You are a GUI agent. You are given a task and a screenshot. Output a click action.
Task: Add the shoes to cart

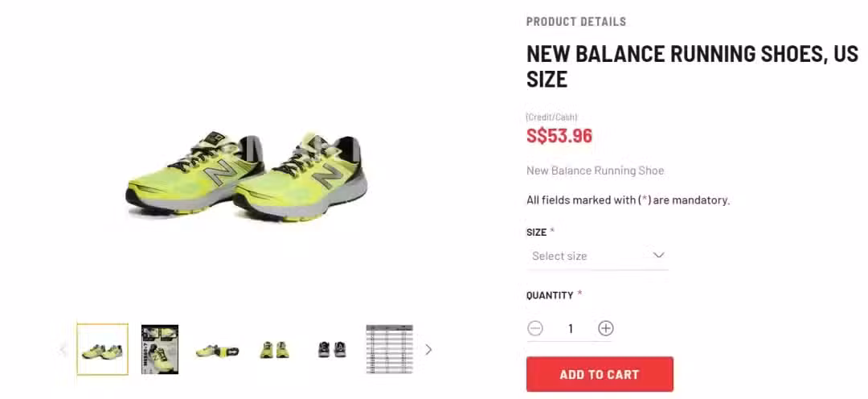tap(600, 374)
